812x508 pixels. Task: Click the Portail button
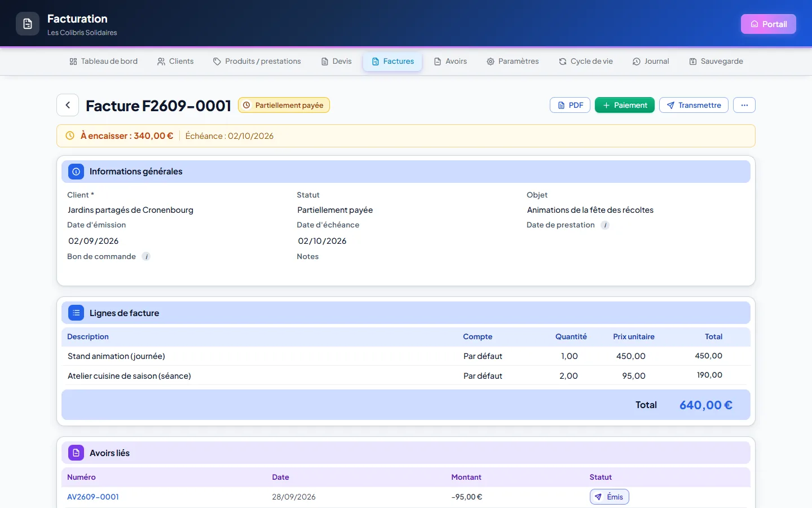(768, 24)
